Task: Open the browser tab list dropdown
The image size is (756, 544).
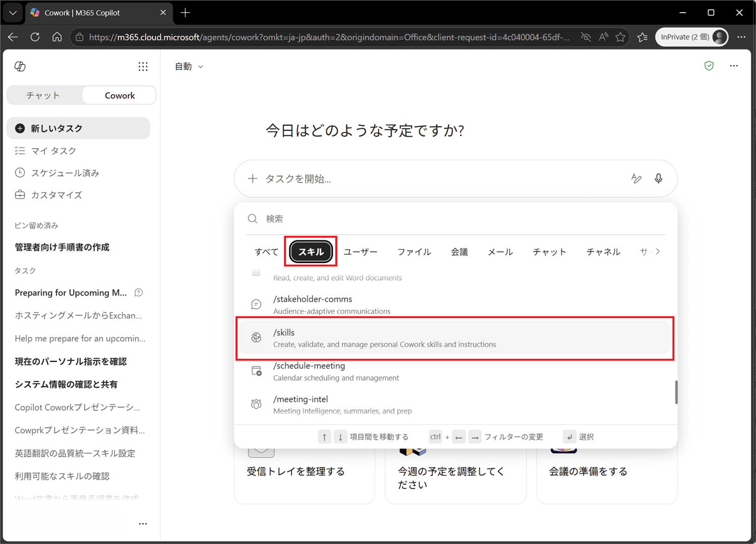Action: pos(13,13)
